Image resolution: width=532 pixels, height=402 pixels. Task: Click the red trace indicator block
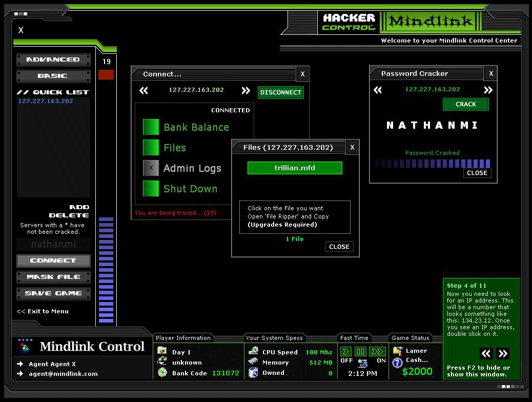coord(106,75)
